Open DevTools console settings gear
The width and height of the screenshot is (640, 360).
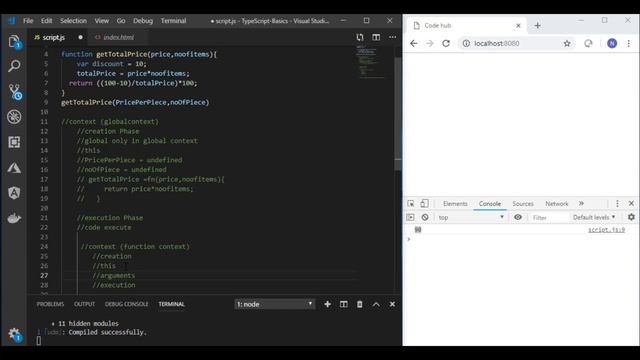tap(631, 217)
